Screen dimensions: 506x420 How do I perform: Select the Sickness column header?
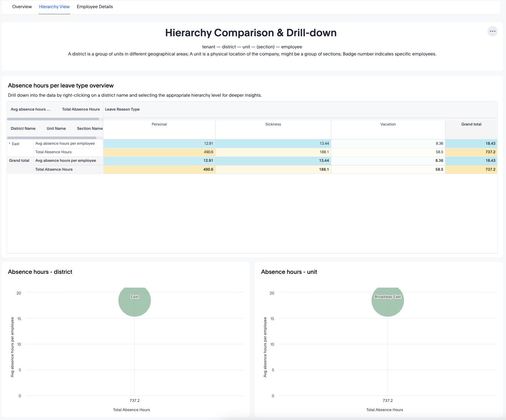pos(273,124)
